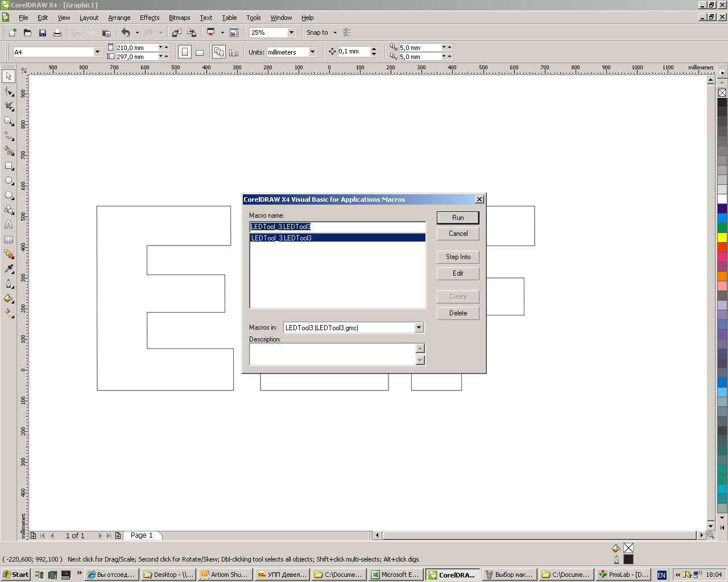This screenshot has width=728, height=582.
Task: Select the Rectangle tool
Action: click(9, 165)
